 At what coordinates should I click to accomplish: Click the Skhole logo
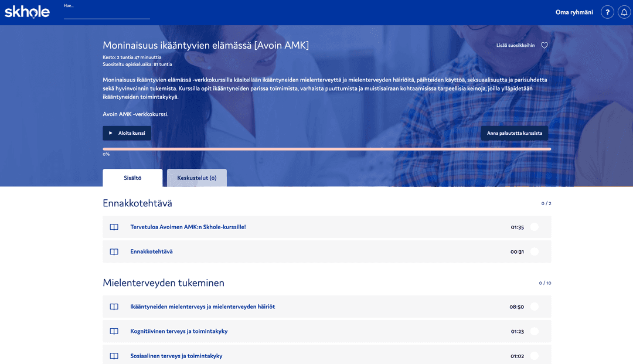27,12
